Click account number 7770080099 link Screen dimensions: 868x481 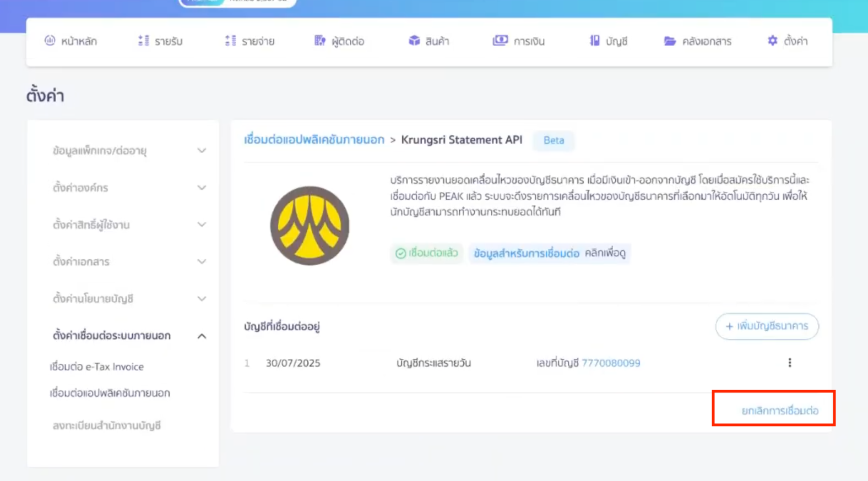(x=611, y=363)
